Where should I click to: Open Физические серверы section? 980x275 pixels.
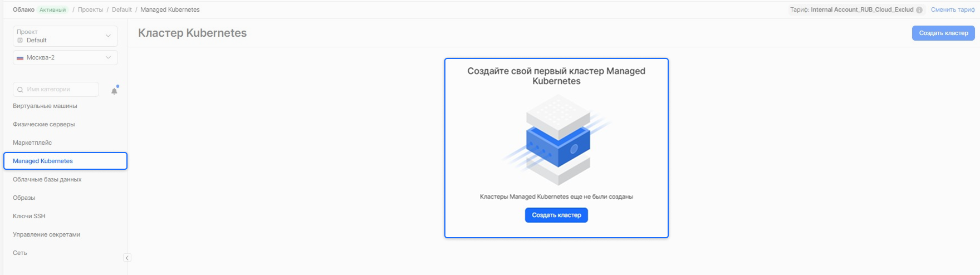pos(44,124)
